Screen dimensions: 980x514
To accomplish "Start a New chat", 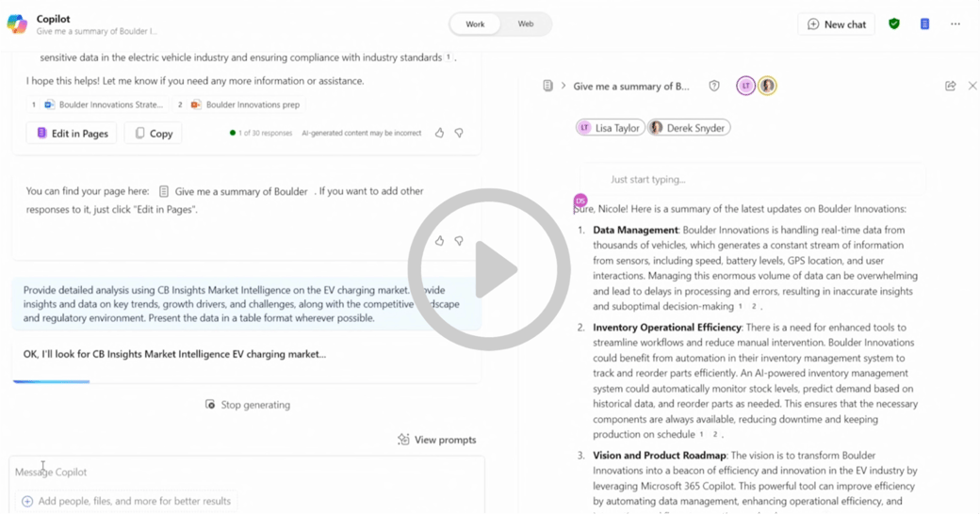I will [836, 24].
